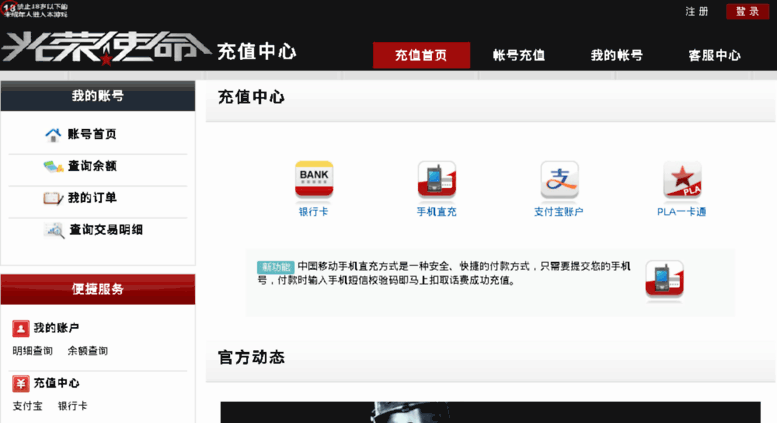Open the 余额查询 quick service link
Screen dimensions: 777x423
click(88, 351)
